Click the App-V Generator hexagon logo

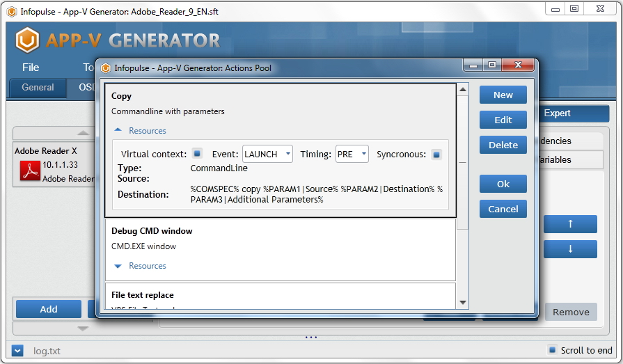(x=28, y=40)
